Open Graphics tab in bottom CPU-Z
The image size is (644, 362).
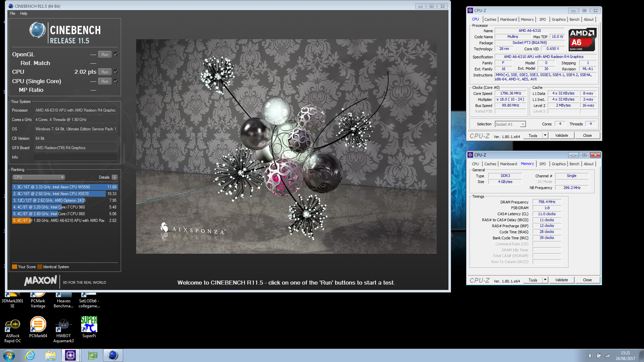[x=558, y=164]
